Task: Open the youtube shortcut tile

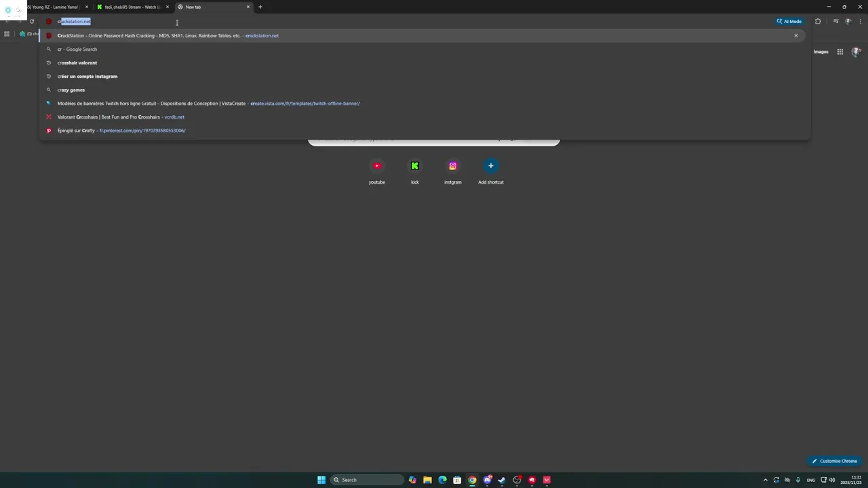Action: point(377,170)
